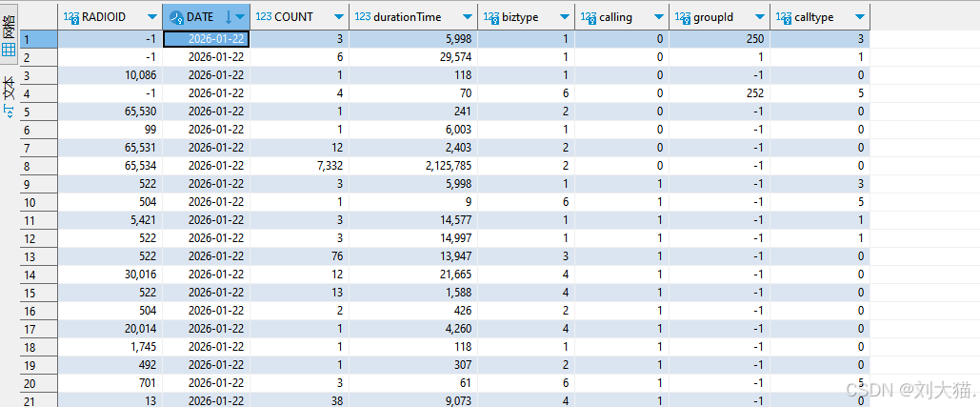Click the RADIOID cell 30,016
The height and width of the screenshot is (407, 980).
coord(110,275)
